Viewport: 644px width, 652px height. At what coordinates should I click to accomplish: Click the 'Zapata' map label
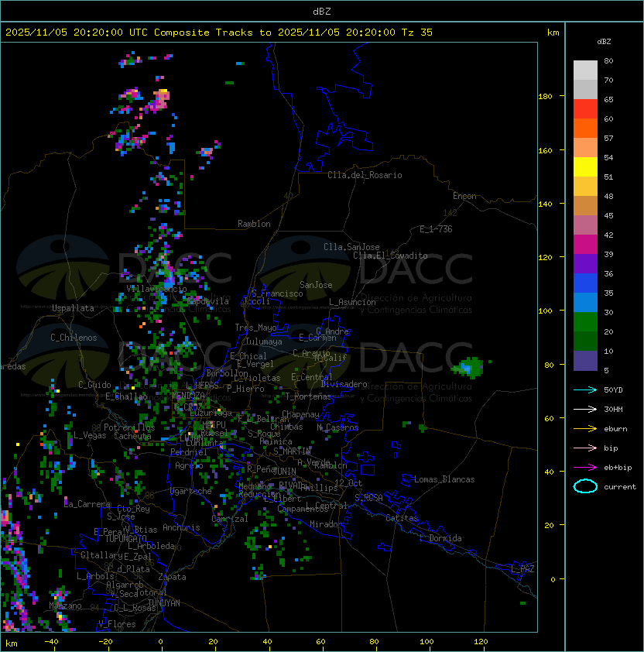pos(172,577)
